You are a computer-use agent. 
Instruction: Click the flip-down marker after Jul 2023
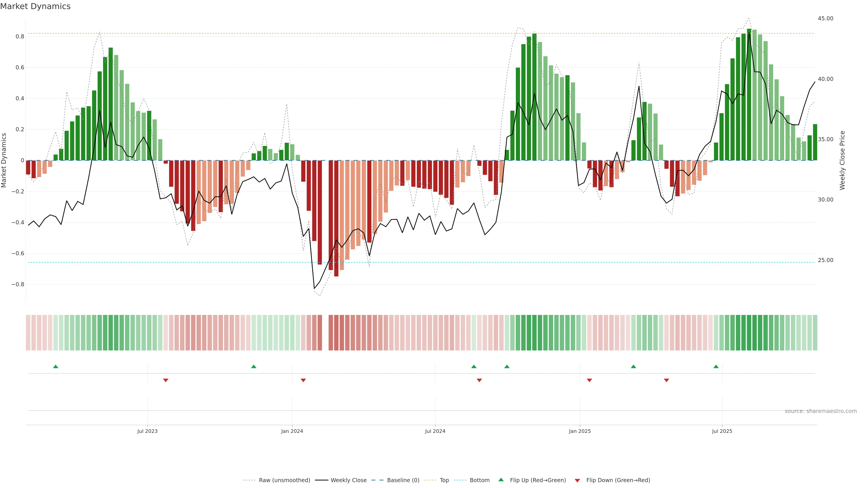tap(165, 380)
